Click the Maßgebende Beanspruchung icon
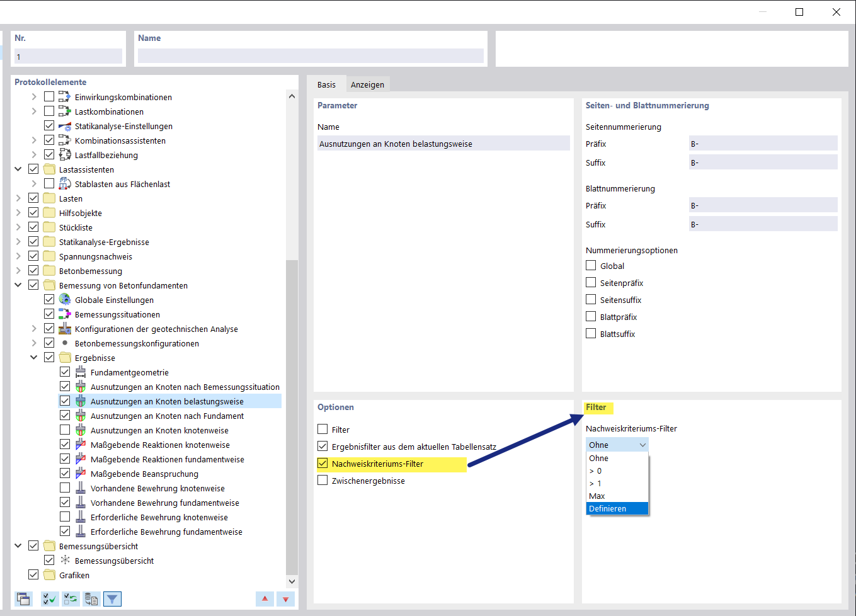Viewport: 856px width, 616px height. pyautogui.click(x=81, y=474)
